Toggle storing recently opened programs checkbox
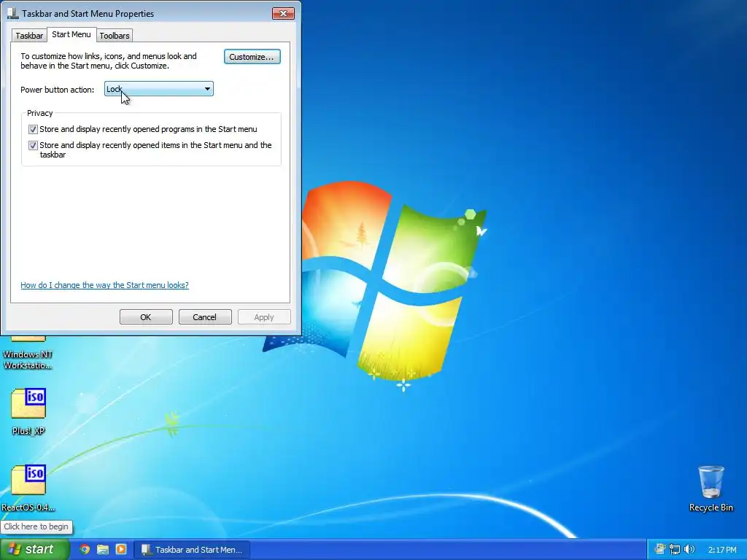The height and width of the screenshot is (560, 747). 33,129
